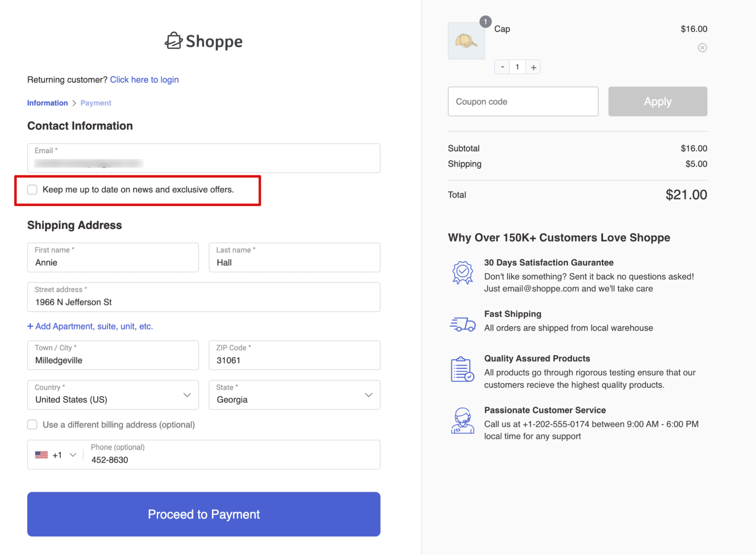Click the Cap product thumbnail image
756x555 pixels.
[x=466, y=40]
